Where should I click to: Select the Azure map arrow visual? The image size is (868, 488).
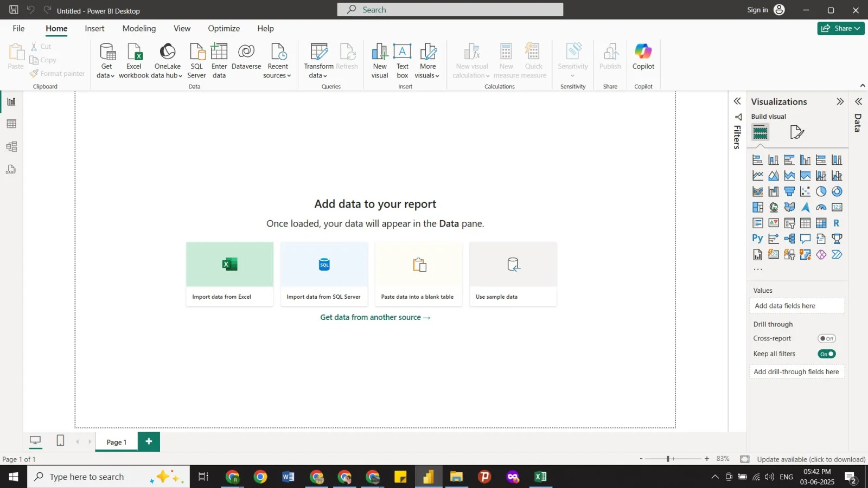pos(805,207)
